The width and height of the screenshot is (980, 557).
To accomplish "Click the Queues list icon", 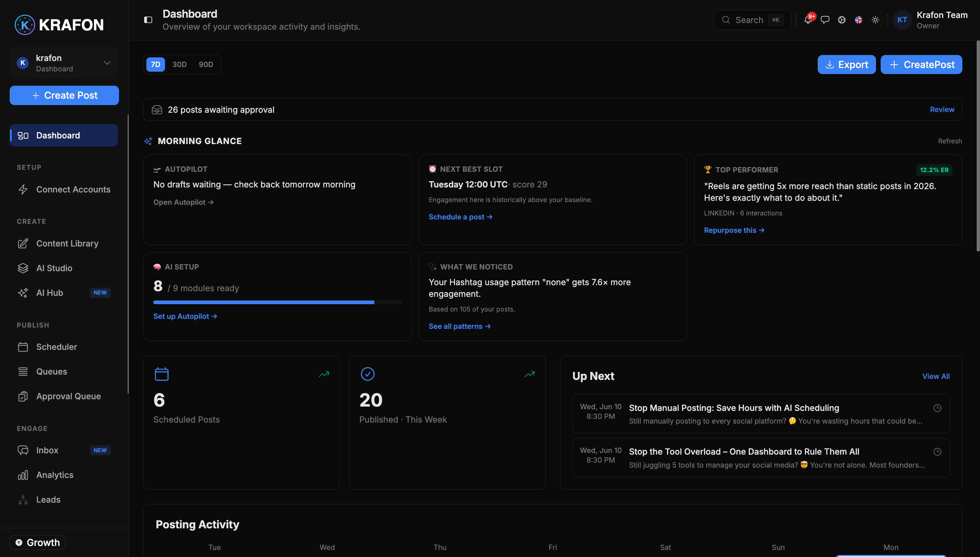I will pyautogui.click(x=23, y=372).
